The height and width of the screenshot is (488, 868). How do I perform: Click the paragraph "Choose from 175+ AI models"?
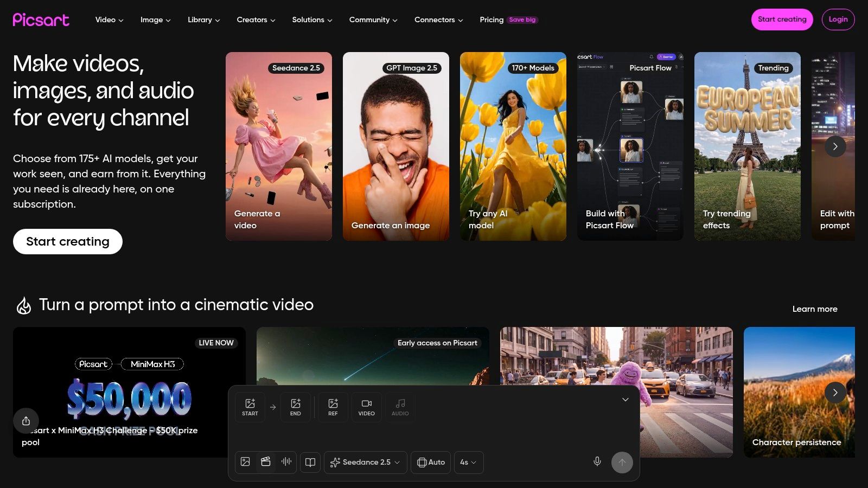[x=110, y=181]
